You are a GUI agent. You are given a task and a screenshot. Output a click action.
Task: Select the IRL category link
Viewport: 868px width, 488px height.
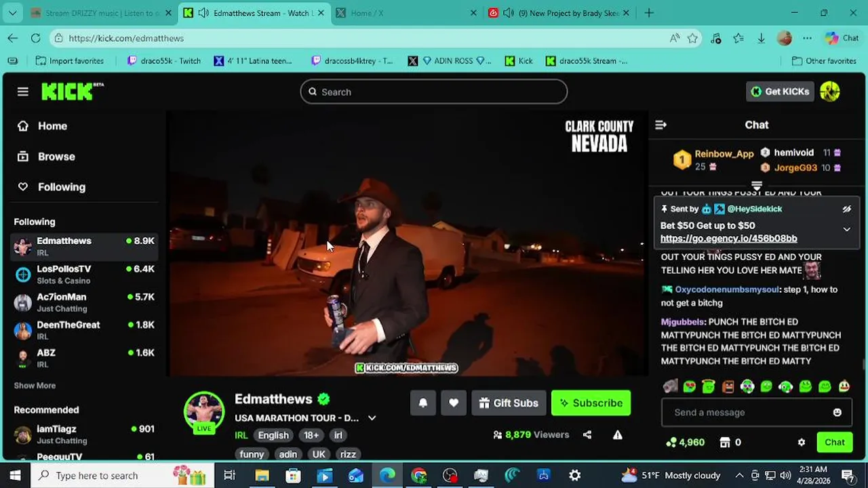coord(241,435)
